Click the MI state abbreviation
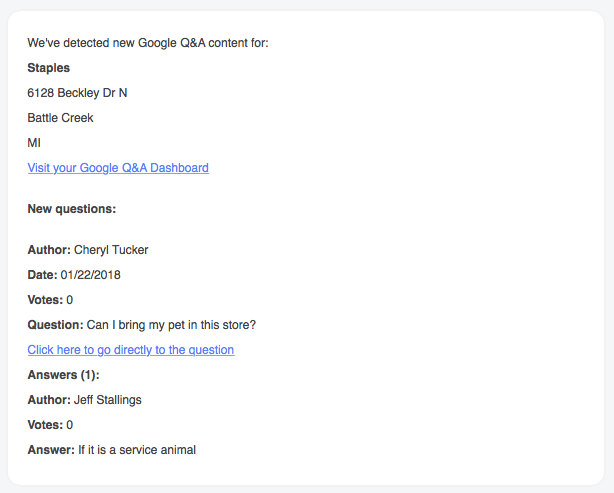Viewport: 614px width, 493px height. point(34,143)
